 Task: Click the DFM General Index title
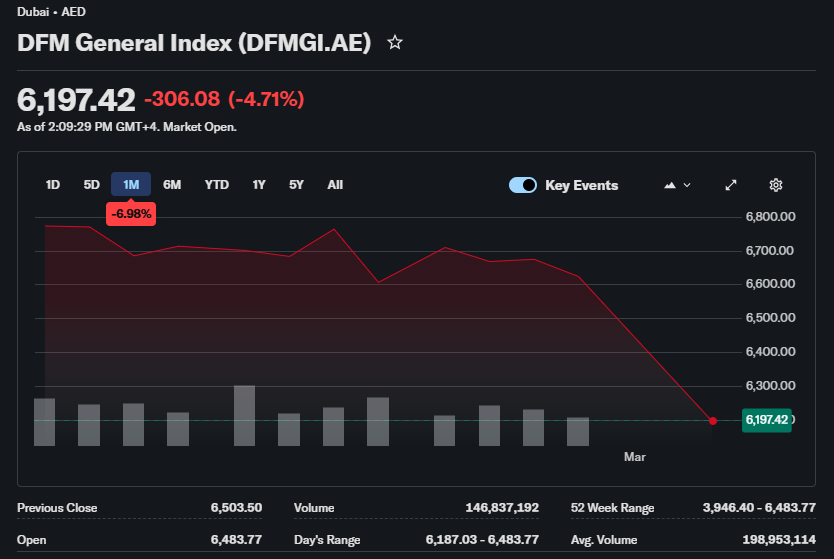click(194, 43)
